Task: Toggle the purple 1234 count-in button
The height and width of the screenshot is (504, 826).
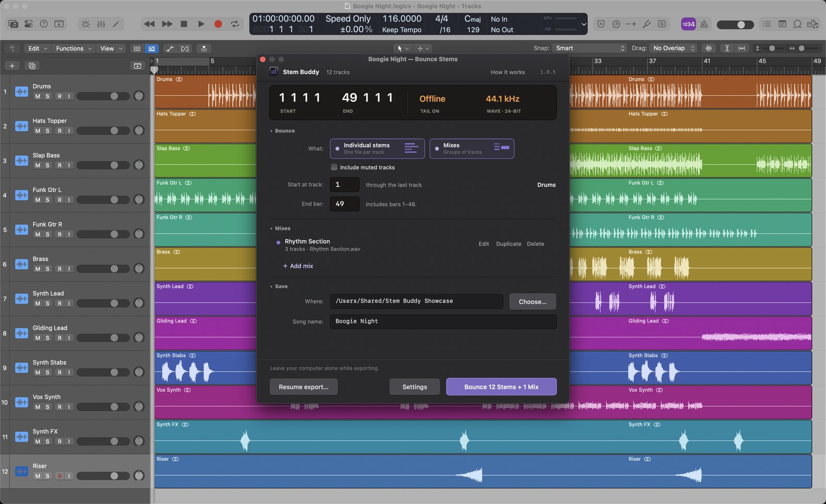Action: pyautogui.click(x=688, y=24)
